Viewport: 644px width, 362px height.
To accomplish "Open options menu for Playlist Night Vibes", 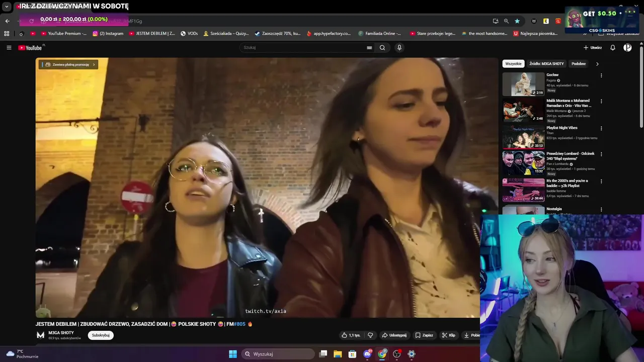I will click(601, 128).
